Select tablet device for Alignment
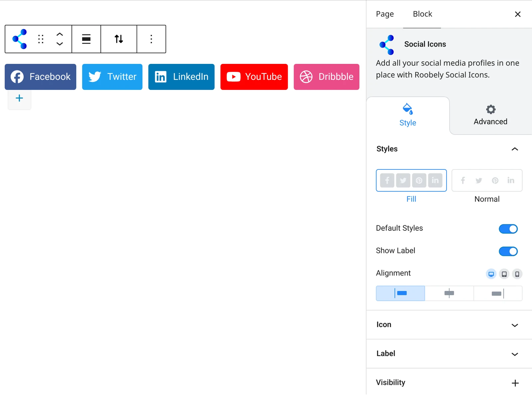This screenshot has width=532, height=414. point(504,274)
